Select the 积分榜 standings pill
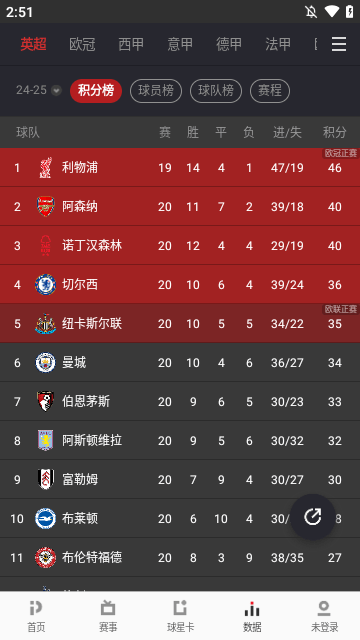Viewport: 360px width, 640px height. (x=96, y=91)
